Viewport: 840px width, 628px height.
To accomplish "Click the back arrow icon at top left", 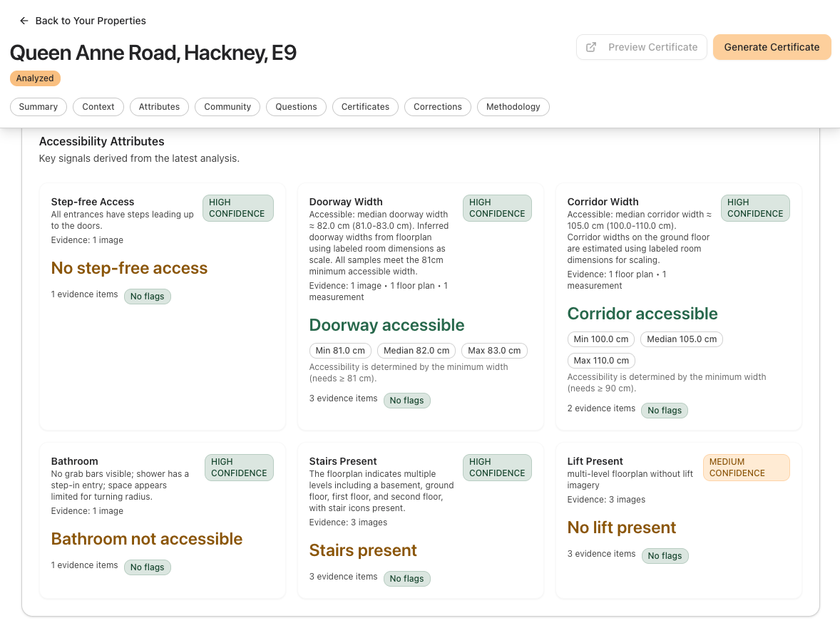I will [x=24, y=21].
